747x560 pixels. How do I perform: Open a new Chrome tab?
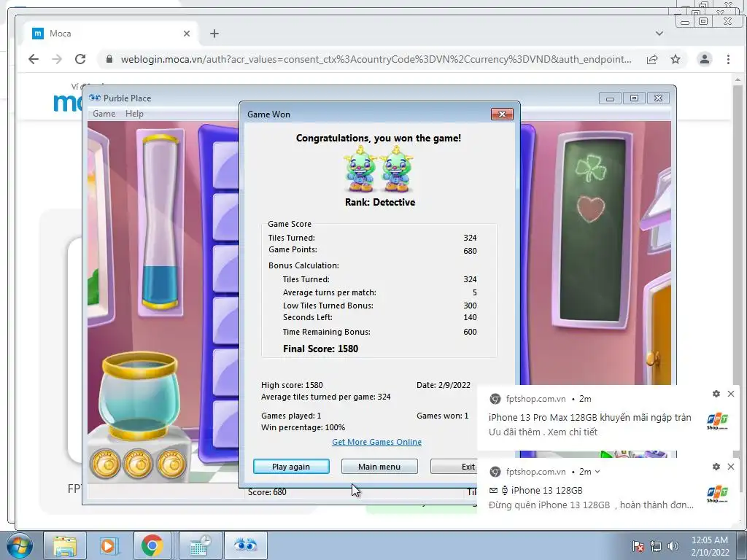click(214, 34)
